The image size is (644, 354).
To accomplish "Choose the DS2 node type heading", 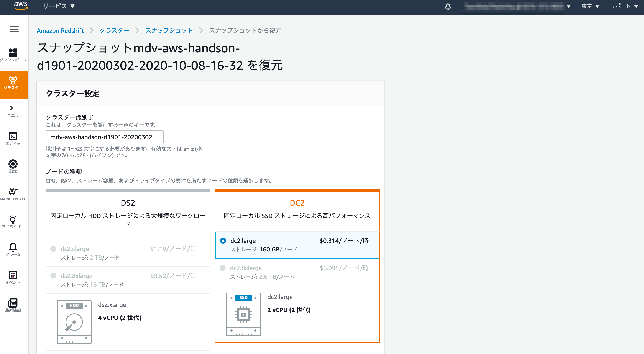I will [128, 203].
